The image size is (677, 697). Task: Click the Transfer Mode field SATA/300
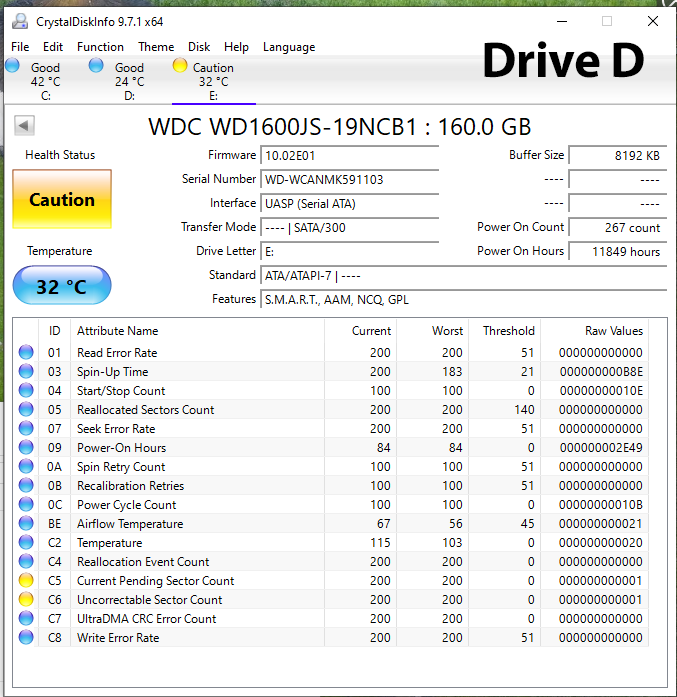(350, 228)
